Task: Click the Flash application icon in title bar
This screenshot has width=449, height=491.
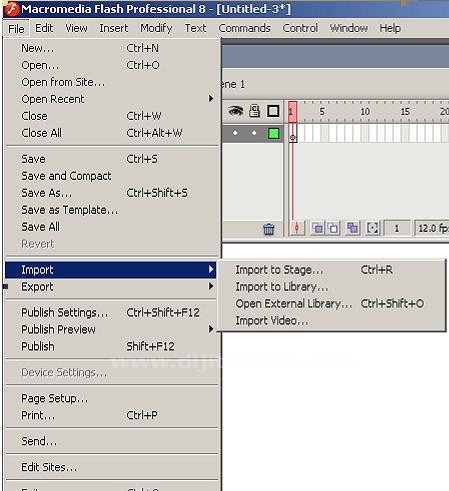Action: [11, 9]
